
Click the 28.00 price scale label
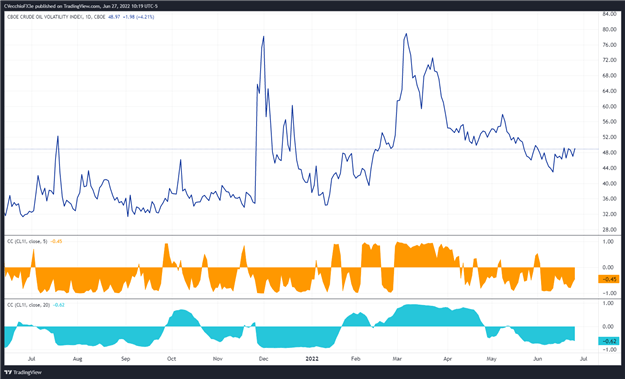[x=610, y=230]
